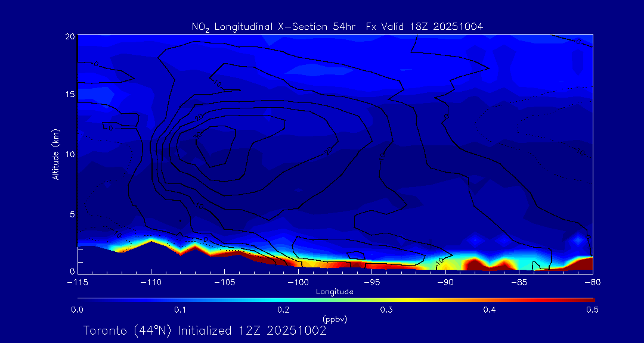The height and width of the screenshot is (343, 644).
Task: Click the altitude tick label '20'
Action: point(69,36)
